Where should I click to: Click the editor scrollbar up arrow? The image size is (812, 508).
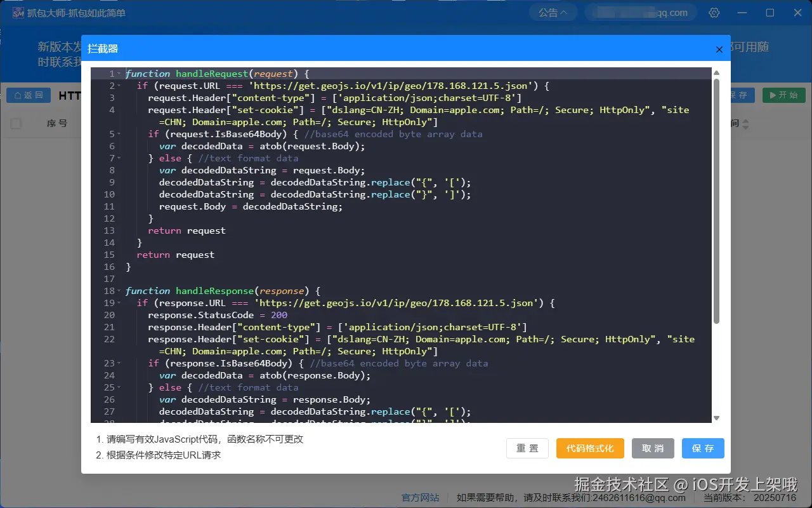[x=717, y=72]
